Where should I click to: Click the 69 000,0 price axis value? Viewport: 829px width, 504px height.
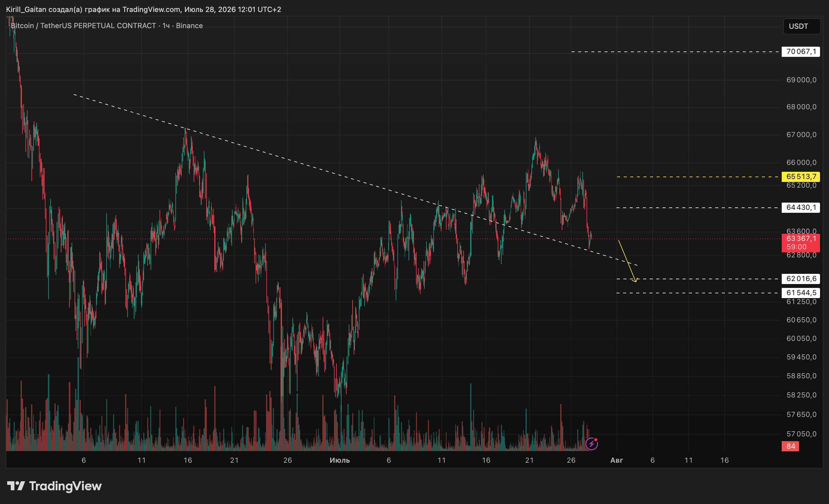[x=801, y=80]
